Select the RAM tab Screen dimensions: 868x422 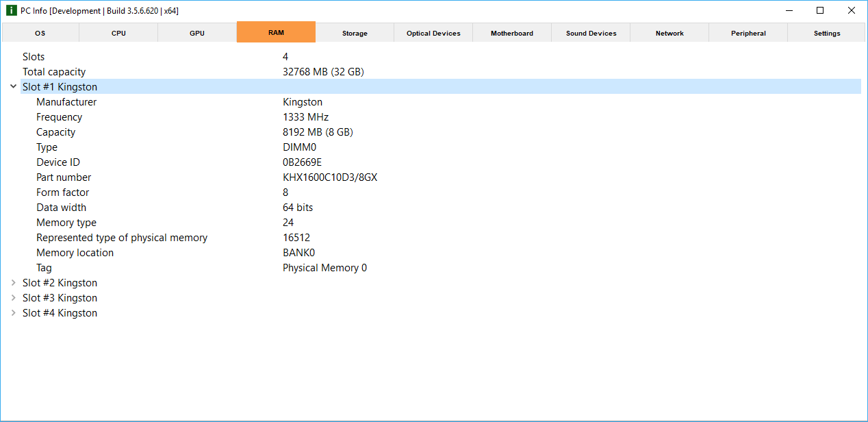[276, 32]
